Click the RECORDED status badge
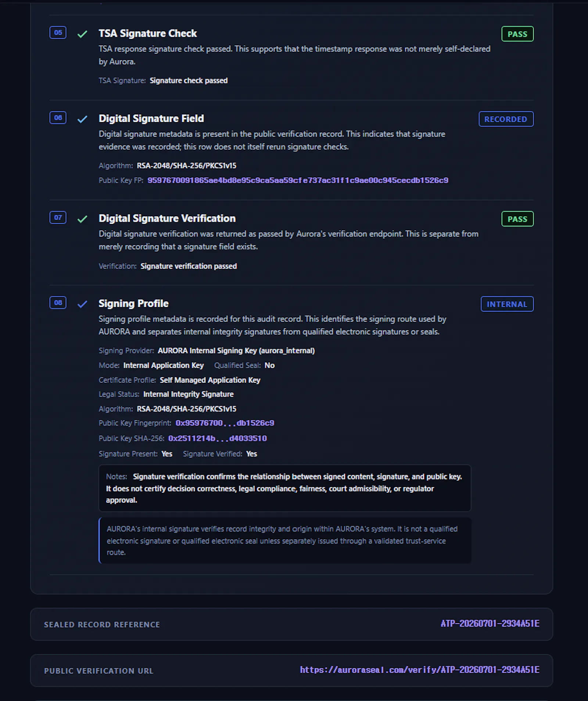The width and height of the screenshot is (588, 701). tap(506, 119)
